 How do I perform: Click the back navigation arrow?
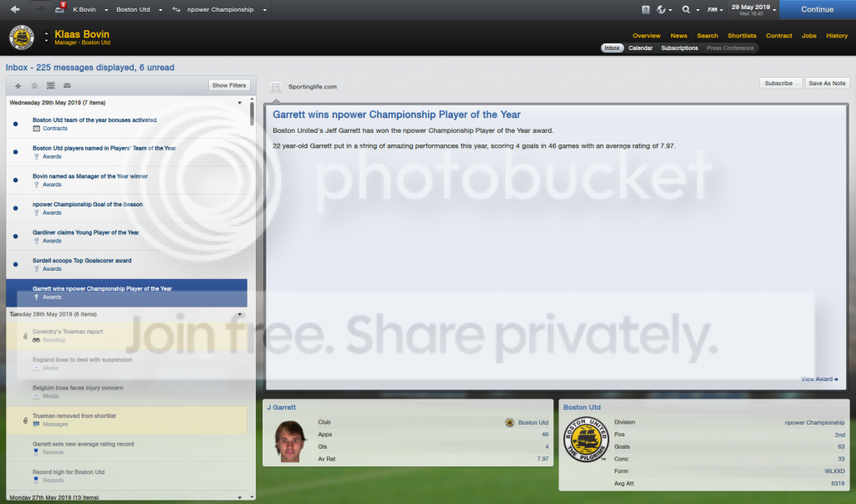click(x=15, y=9)
